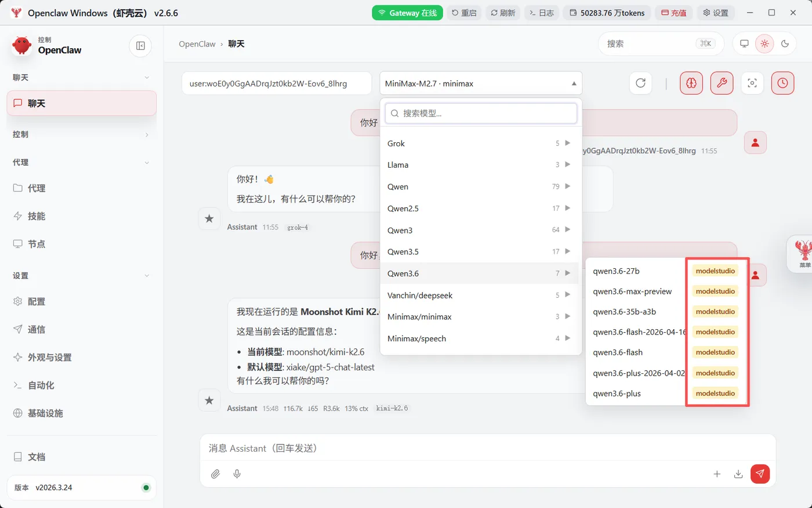Click the download export icon
Screen dimensions: 812x508
pos(738,474)
